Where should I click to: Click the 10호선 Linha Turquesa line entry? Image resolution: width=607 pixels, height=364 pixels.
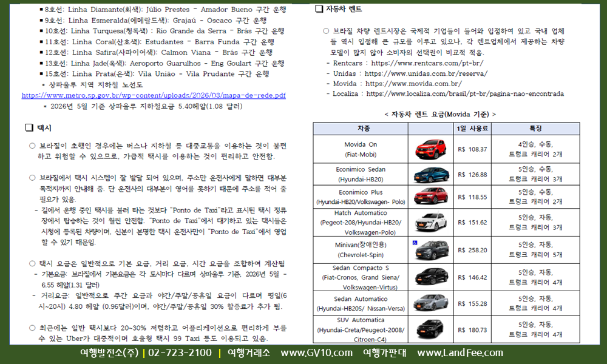(x=162, y=30)
